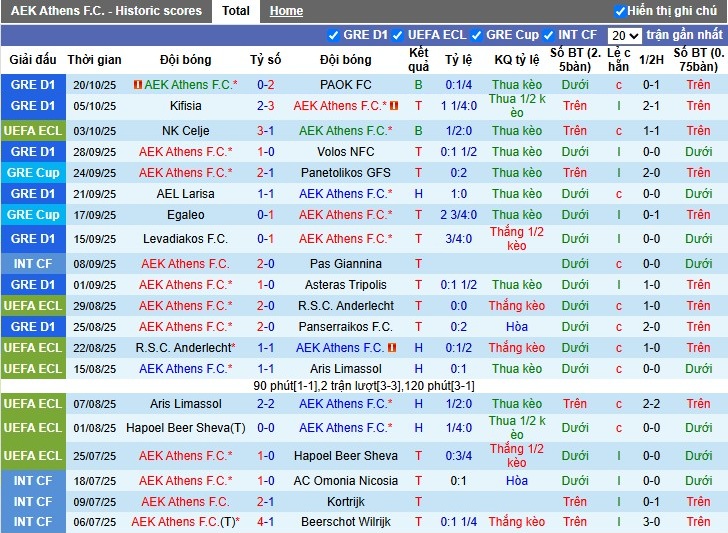Viewport: 728px width, 533px height.
Task: Click the date 06/07/25
Action: (94, 522)
